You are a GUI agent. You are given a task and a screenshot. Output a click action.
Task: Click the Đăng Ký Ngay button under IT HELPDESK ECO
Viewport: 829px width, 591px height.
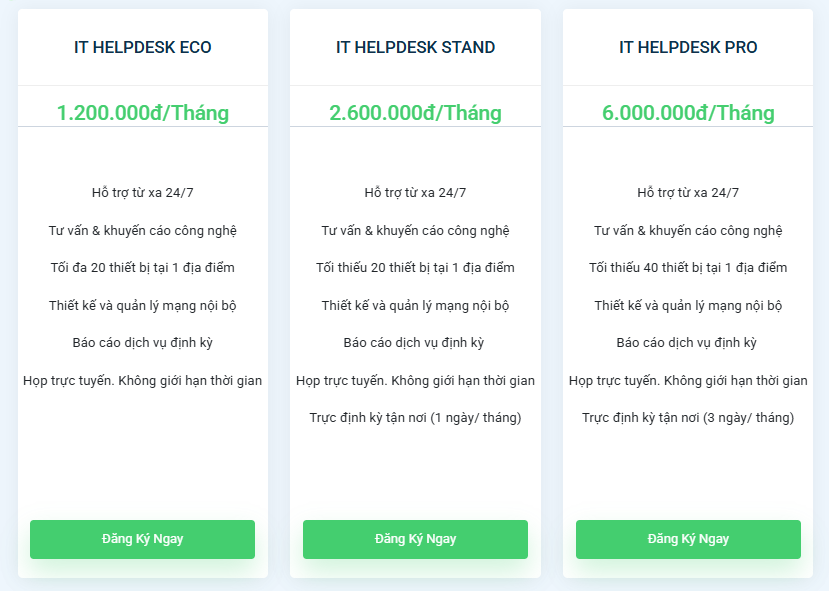142,539
